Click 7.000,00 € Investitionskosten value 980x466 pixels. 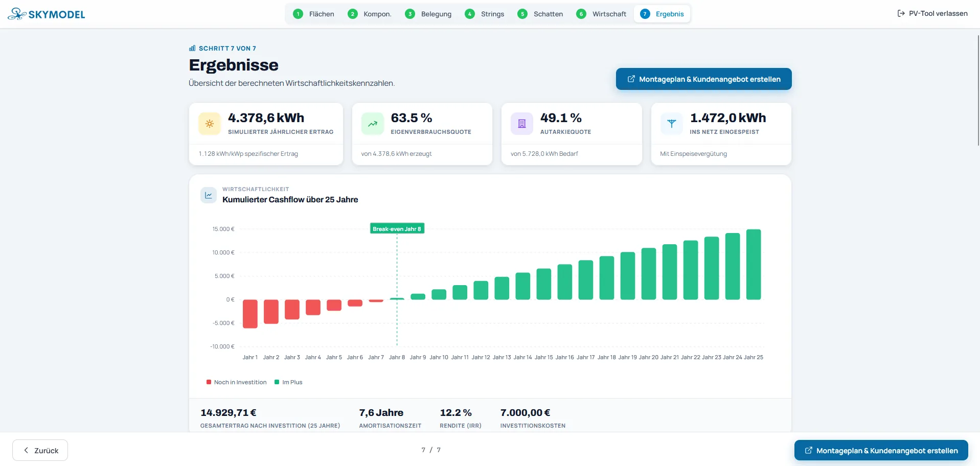[x=525, y=412]
